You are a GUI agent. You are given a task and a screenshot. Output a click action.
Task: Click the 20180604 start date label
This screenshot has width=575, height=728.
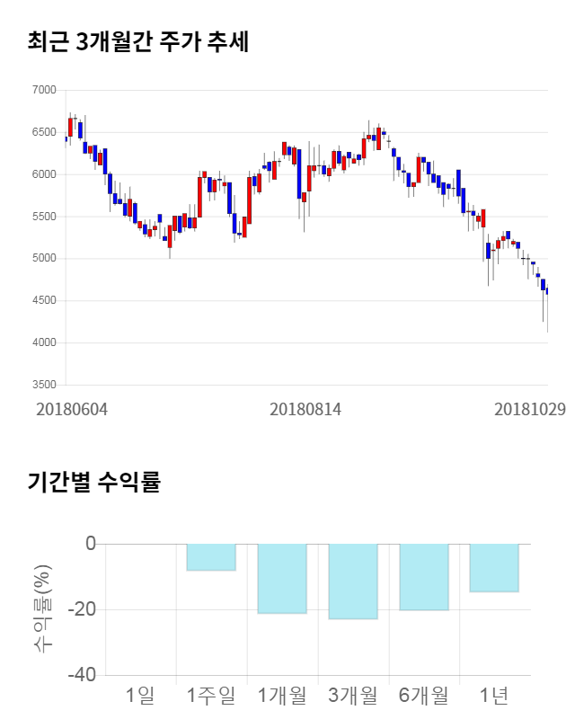coord(72,409)
